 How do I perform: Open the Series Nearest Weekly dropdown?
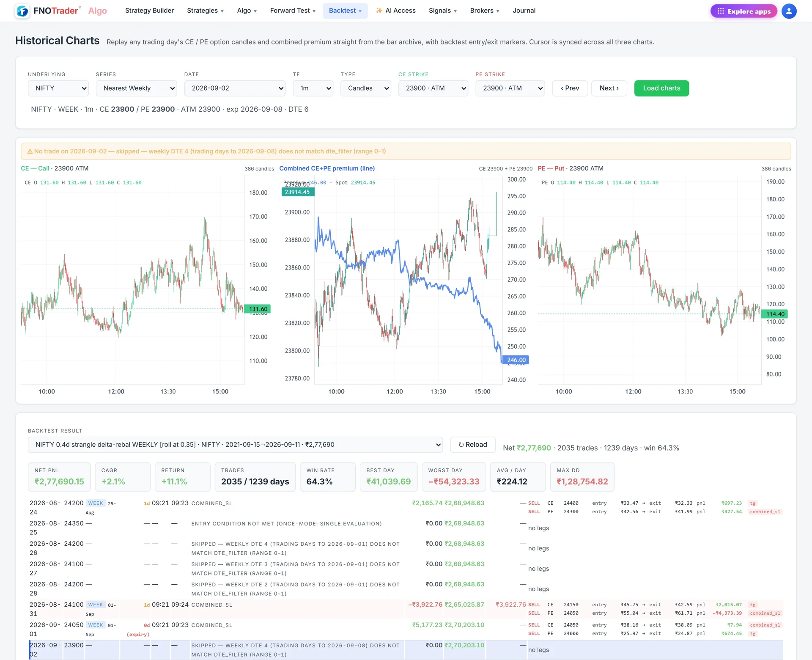click(136, 88)
